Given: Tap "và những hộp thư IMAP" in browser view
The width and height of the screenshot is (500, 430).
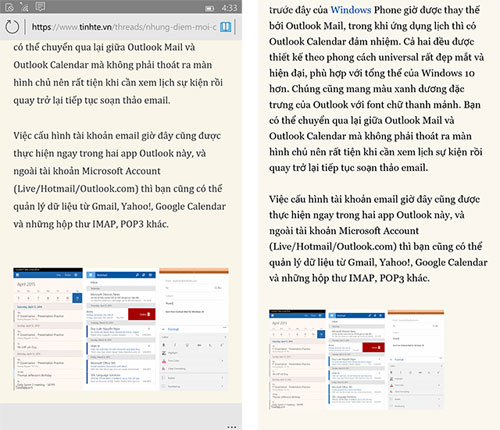Looking at the screenshot, I should pos(65,224).
